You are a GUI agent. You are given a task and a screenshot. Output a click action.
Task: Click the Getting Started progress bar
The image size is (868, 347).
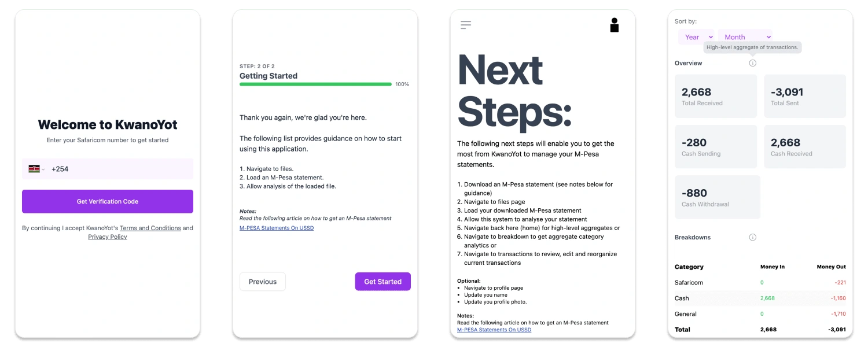pyautogui.click(x=315, y=84)
